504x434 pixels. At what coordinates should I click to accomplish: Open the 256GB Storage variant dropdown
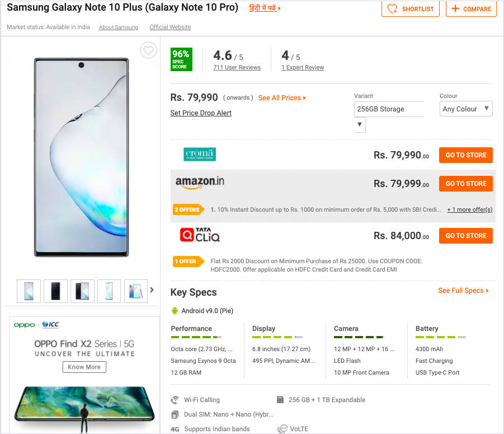(360, 124)
